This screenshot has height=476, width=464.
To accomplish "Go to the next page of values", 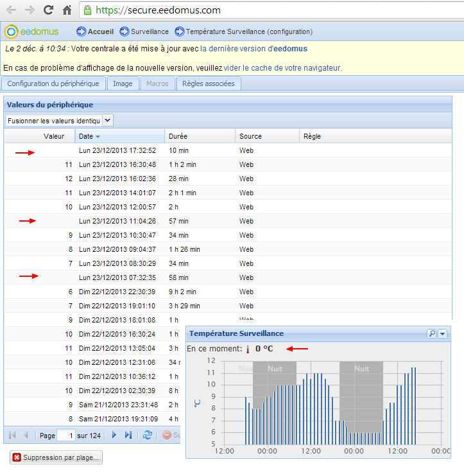I will click(114, 435).
